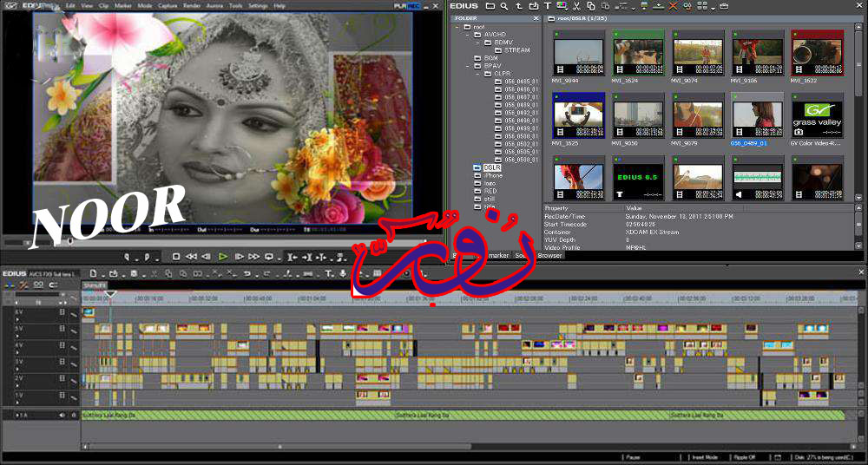Click the Add Title (T) icon in bin

548,6
